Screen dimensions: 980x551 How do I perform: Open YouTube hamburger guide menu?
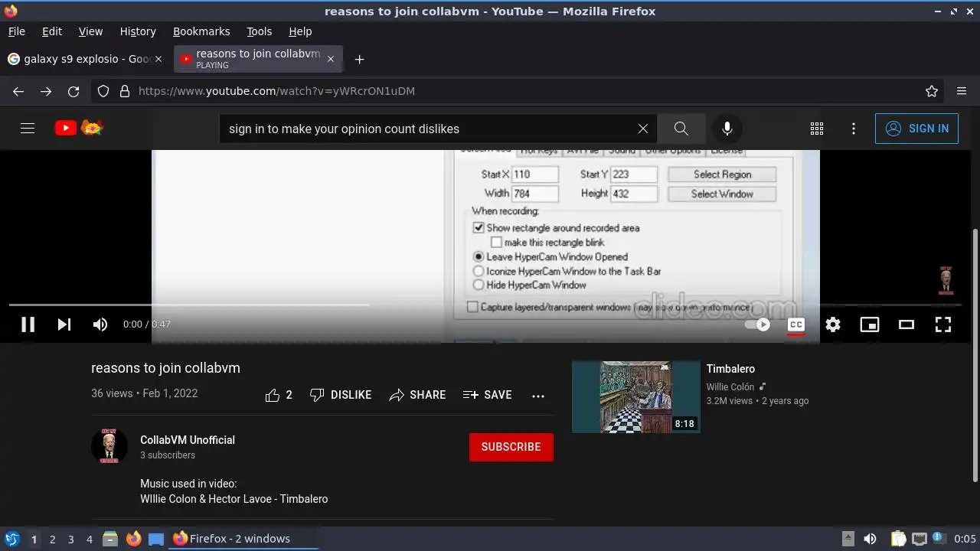(28, 129)
